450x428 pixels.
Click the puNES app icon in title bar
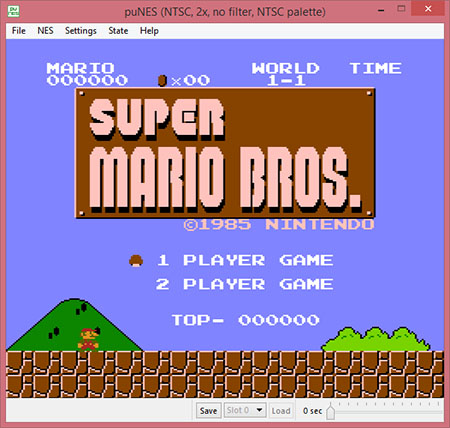(x=13, y=11)
